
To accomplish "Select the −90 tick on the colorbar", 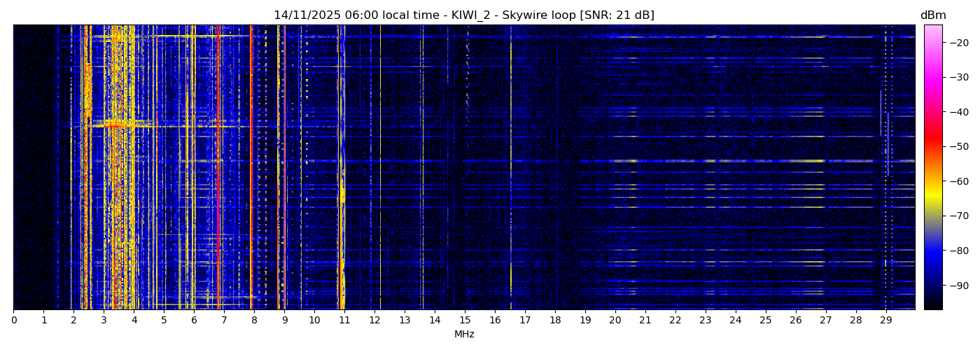I will click(x=956, y=286).
